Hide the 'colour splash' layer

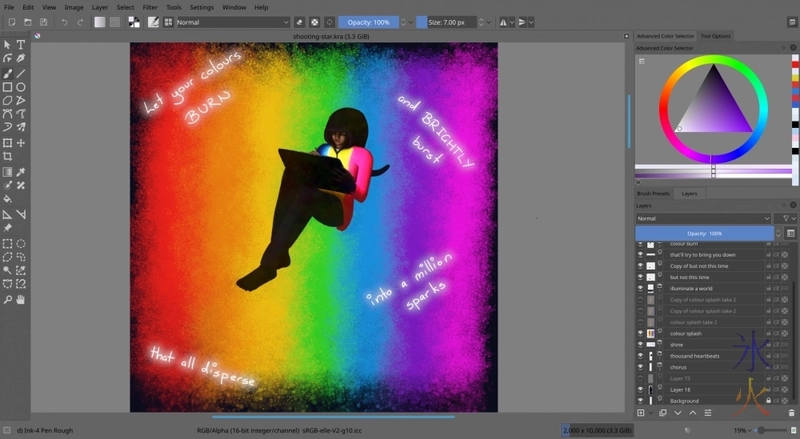coord(640,333)
